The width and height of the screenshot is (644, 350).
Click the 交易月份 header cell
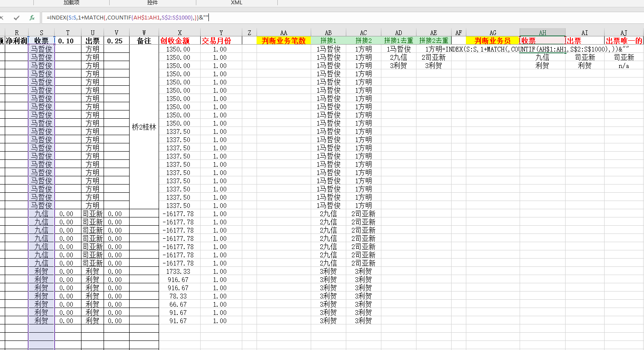221,41
